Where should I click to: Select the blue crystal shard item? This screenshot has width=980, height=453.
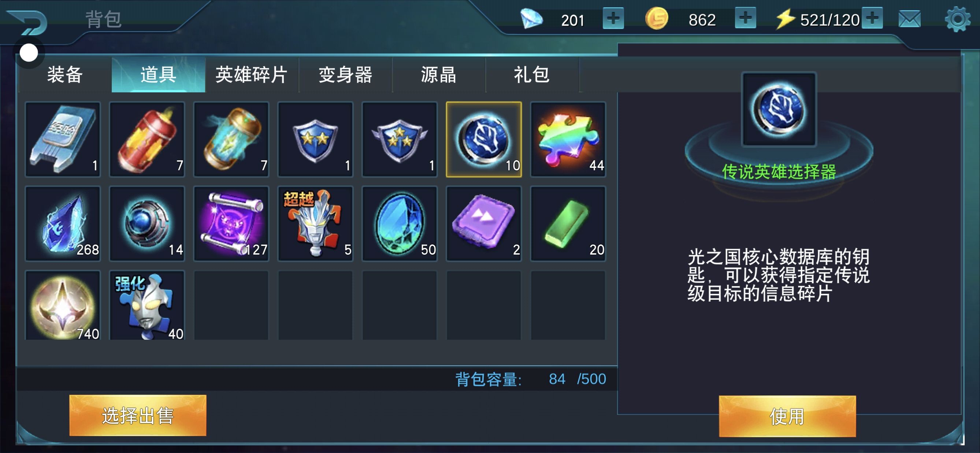click(x=63, y=224)
